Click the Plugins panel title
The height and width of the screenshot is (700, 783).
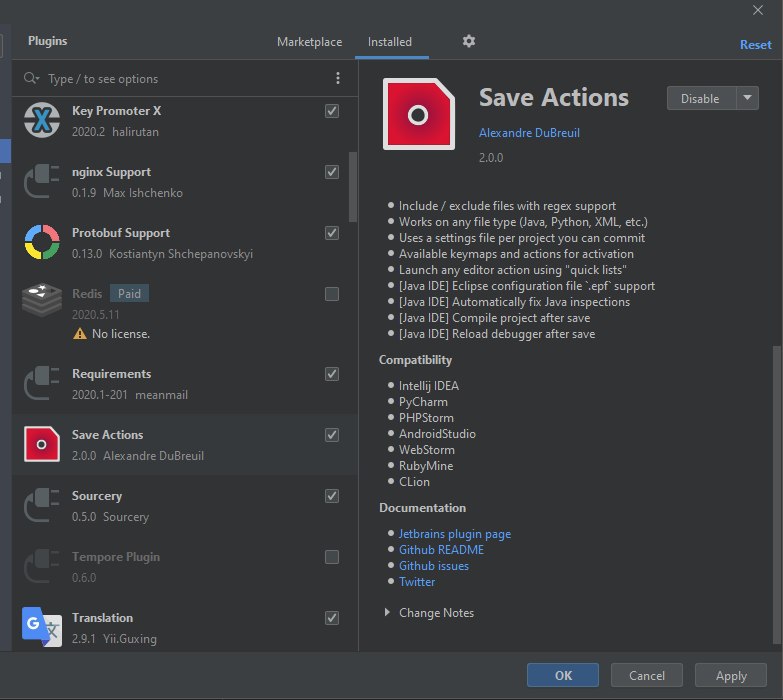47,41
